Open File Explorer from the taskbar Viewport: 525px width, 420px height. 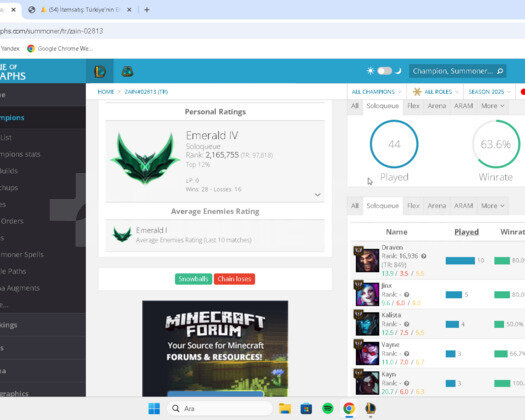pyautogui.click(x=285, y=408)
